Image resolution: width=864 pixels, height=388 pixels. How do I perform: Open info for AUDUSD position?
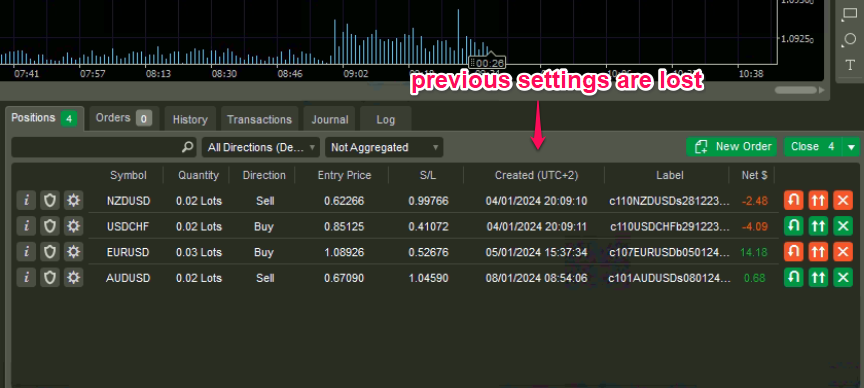pos(26,277)
